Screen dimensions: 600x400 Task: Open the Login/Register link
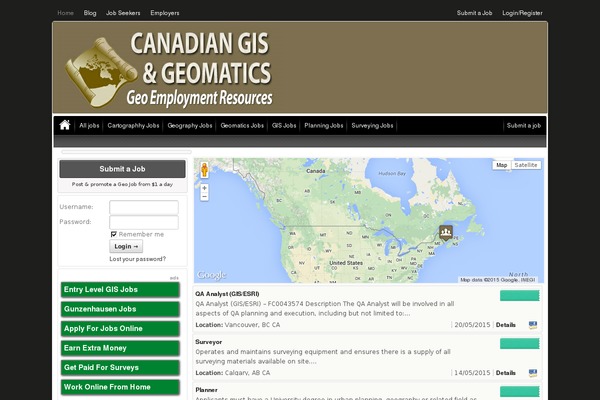click(x=522, y=13)
